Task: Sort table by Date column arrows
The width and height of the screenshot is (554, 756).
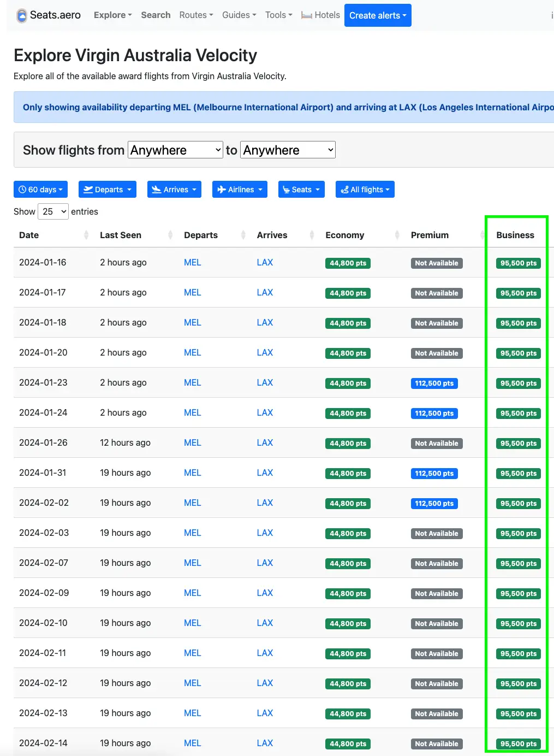Action: click(x=86, y=235)
